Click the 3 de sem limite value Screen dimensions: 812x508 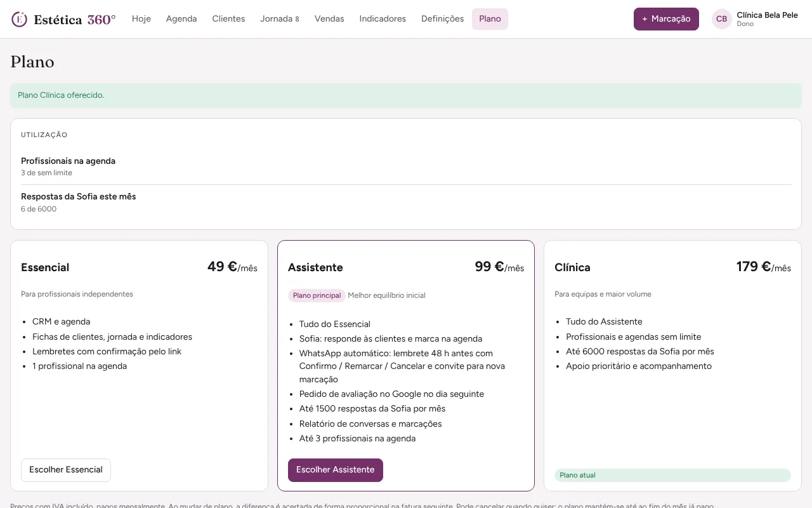[x=46, y=173]
